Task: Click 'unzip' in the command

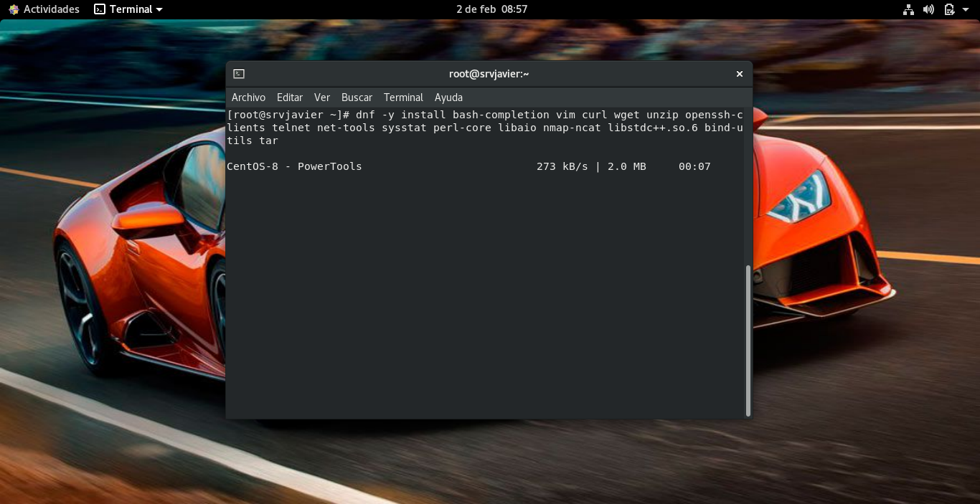Action: coord(662,115)
